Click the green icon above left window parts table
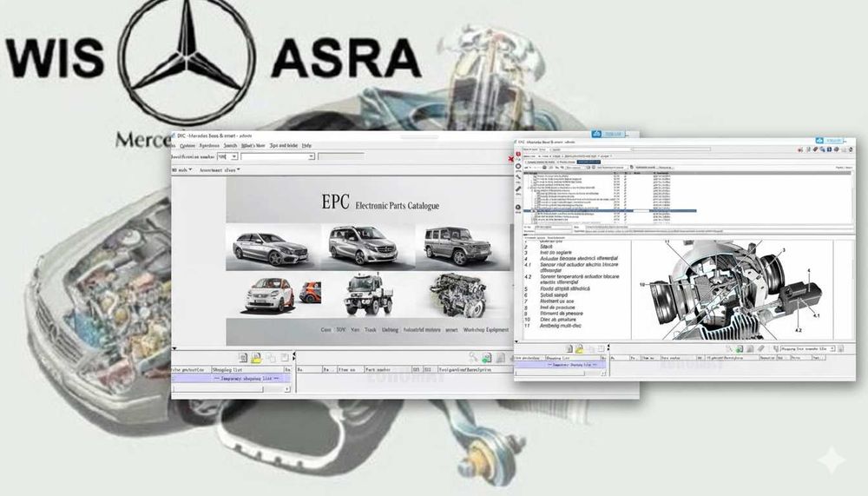 click(x=487, y=358)
